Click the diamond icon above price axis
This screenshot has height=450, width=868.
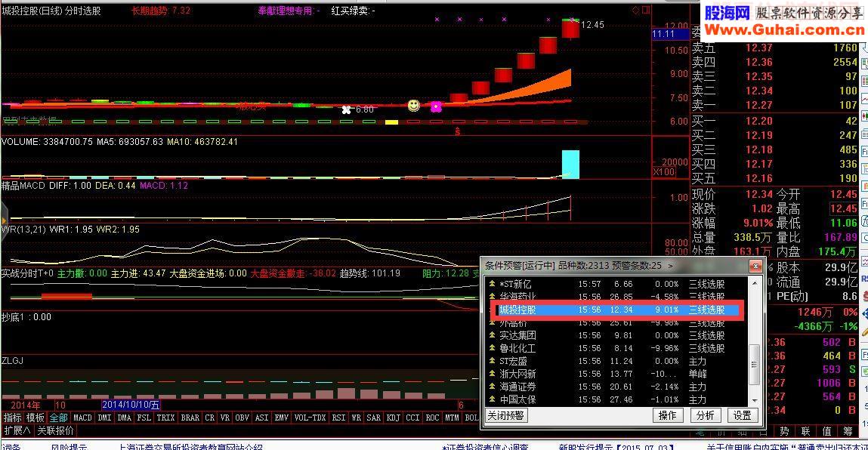click(x=635, y=10)
